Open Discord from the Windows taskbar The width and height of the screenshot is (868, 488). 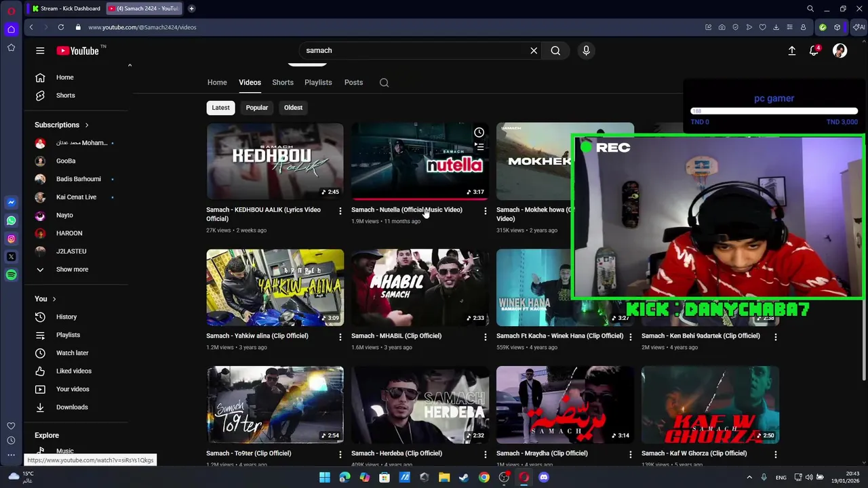point(543,477)
